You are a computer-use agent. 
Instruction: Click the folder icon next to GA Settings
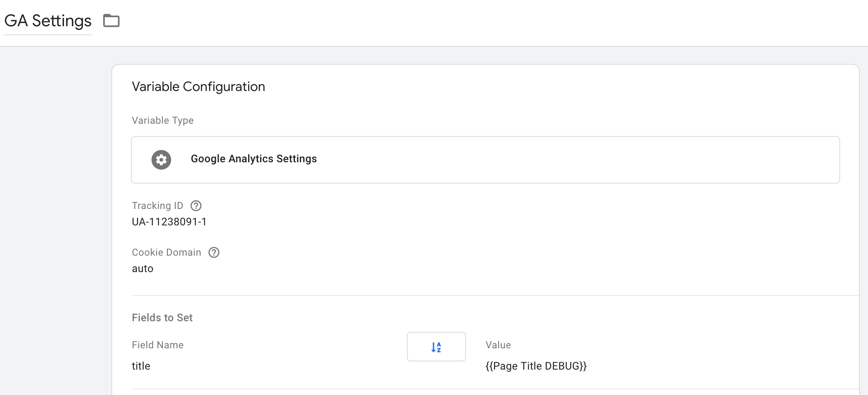111,20
